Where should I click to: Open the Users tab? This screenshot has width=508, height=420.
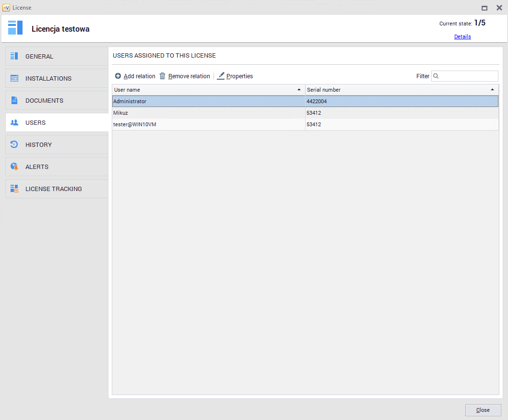point(35,122)
